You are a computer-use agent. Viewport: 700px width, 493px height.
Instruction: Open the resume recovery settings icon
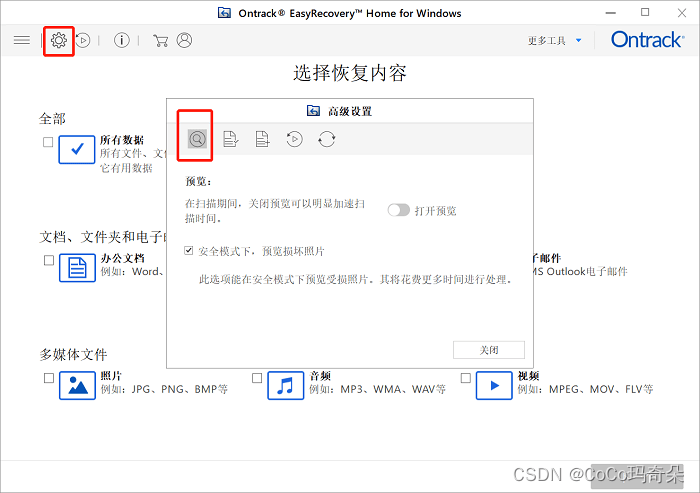pos(294,139)
